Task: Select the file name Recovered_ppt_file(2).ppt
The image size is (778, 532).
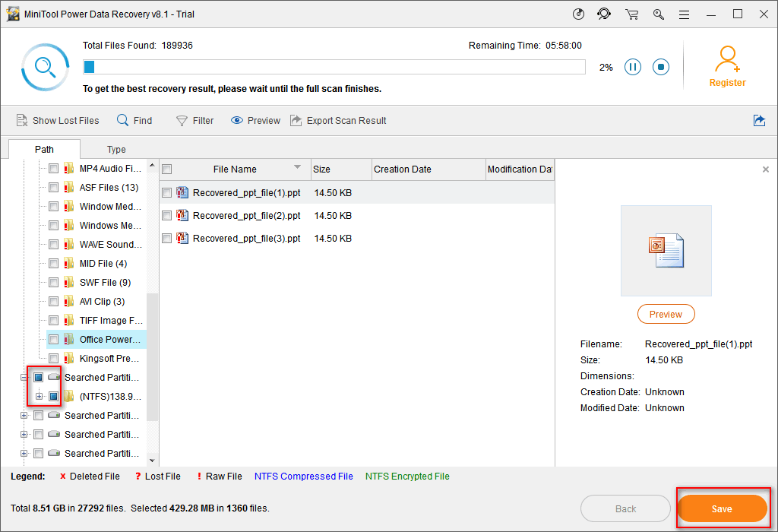Action: click(x=247, y=215)
